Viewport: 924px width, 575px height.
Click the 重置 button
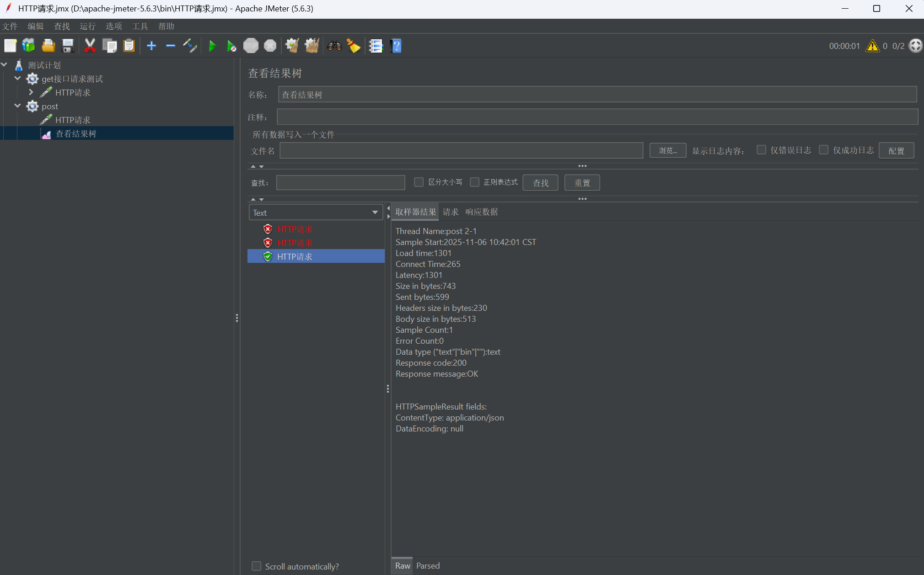(582, 183)
